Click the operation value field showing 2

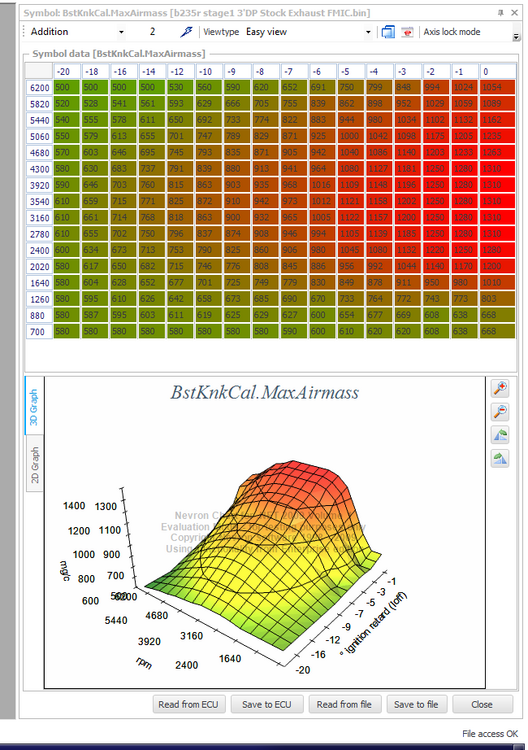(152, 32)
